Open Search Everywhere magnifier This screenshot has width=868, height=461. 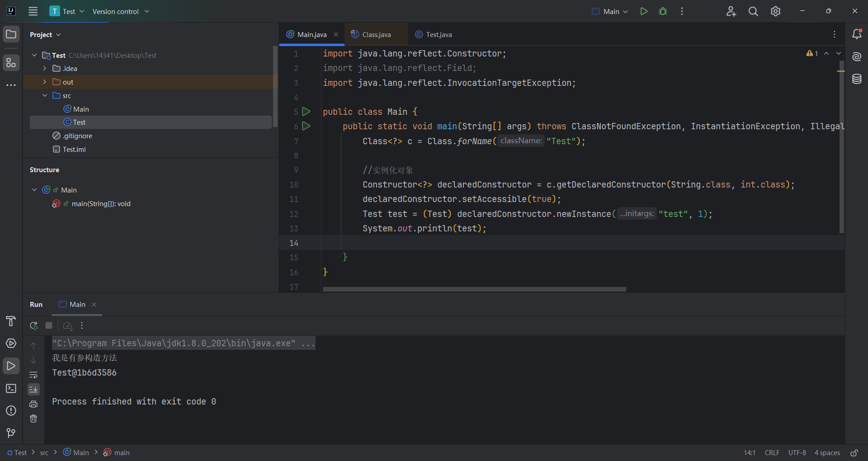click(x=753, y=11)
